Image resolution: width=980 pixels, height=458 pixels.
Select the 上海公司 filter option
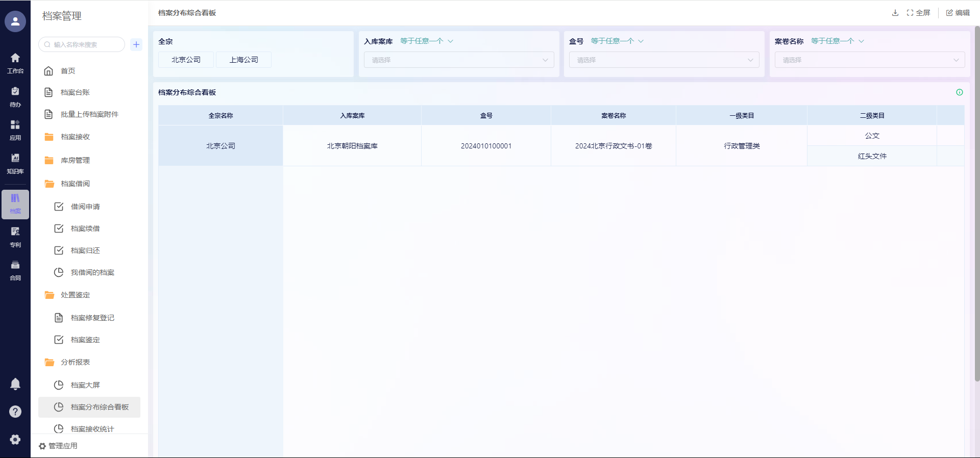(x=243, y=60)
